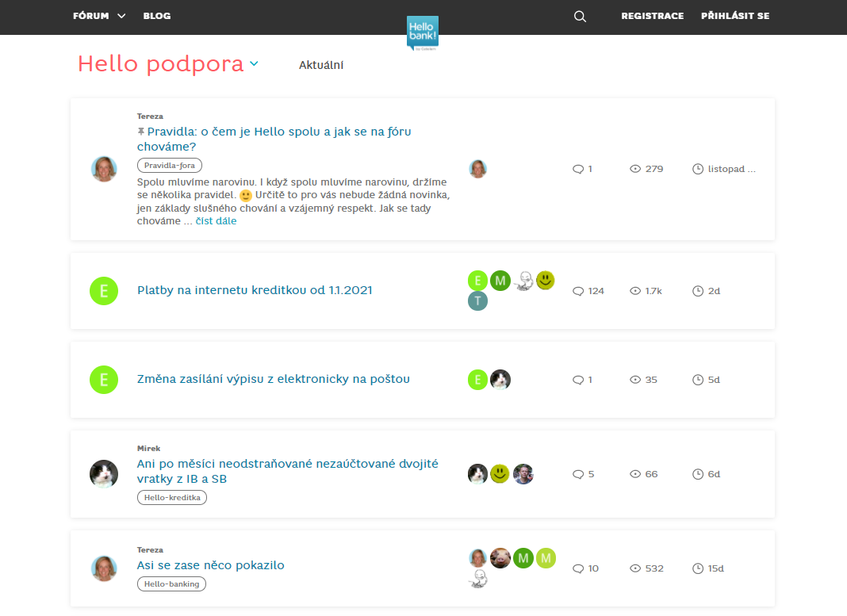The width and height of the screenshot is (847, 616).
Task: Open Tereza's avatar on Pravidla topic
Action: click(104, 169)
